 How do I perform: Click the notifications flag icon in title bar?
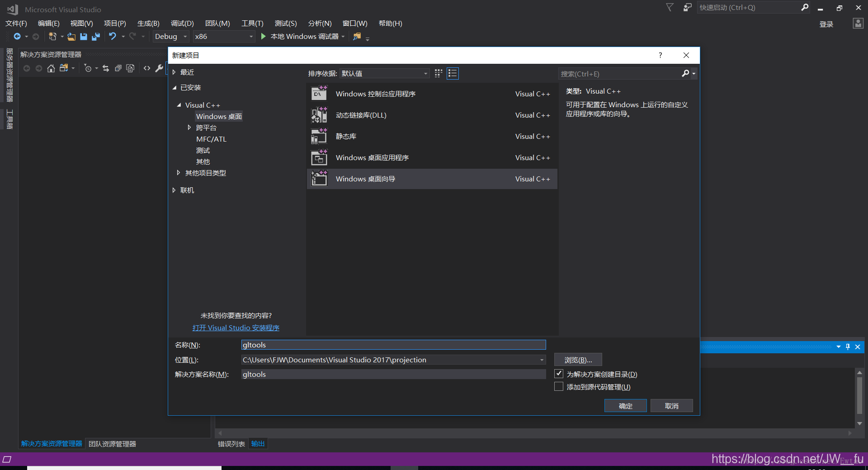[x=670, y=7]
